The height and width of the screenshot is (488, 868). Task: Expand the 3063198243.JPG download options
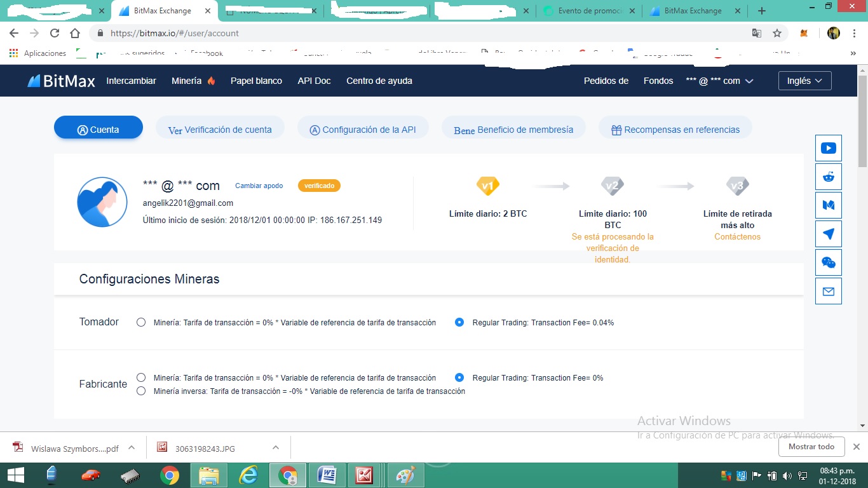[276, 447]
